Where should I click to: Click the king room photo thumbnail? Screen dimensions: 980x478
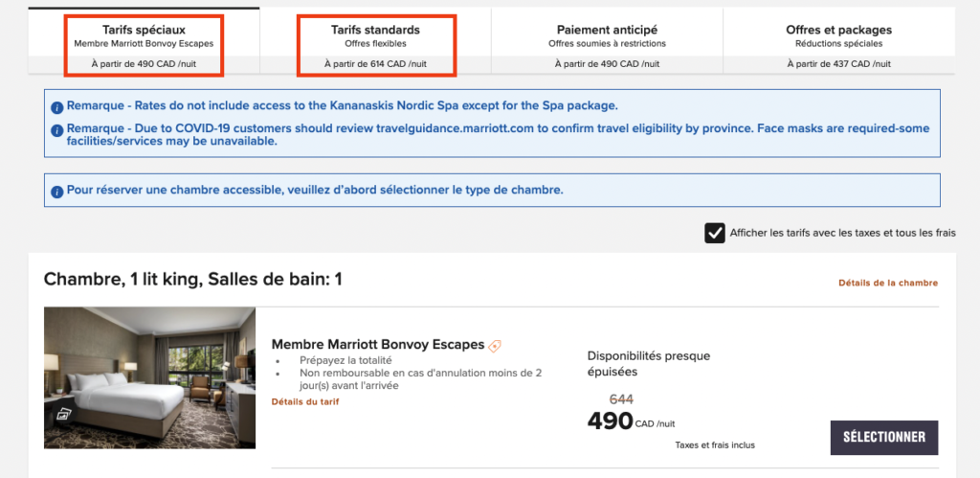[149, 377]
